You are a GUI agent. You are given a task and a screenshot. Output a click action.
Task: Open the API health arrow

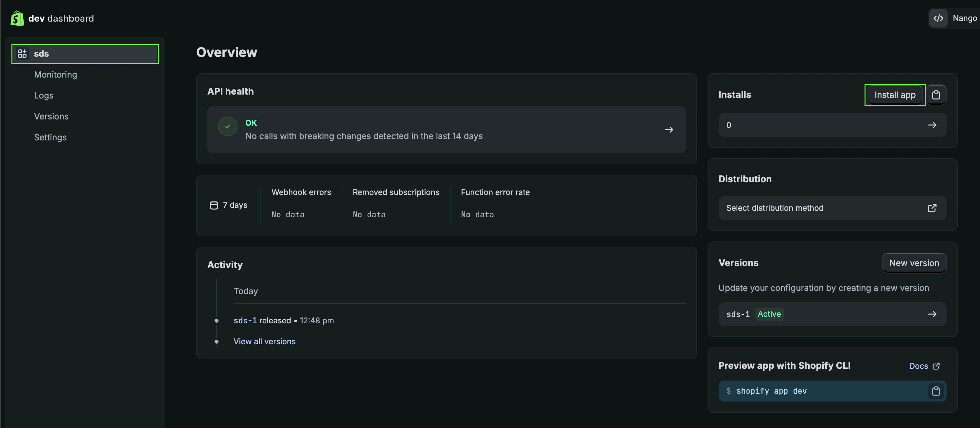pos(668,130)
